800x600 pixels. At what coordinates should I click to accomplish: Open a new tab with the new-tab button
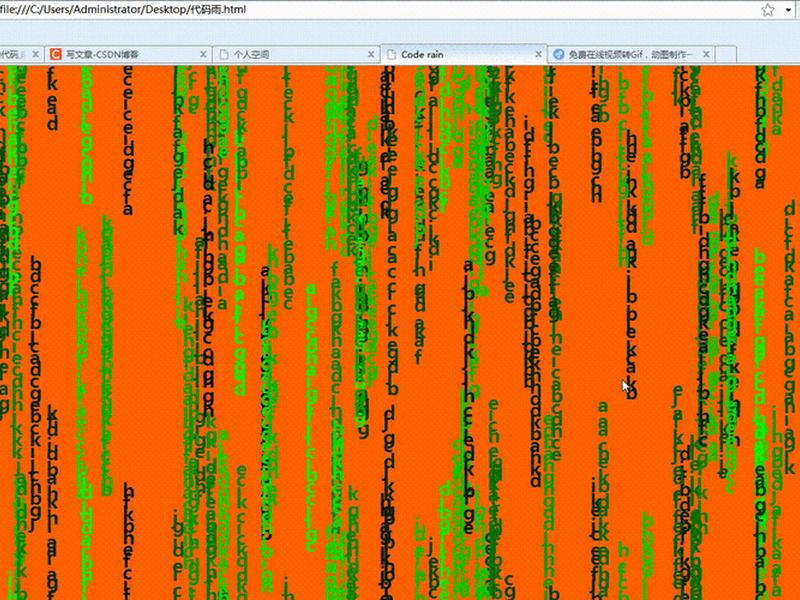pyautogui.click(x=726, y=54)
